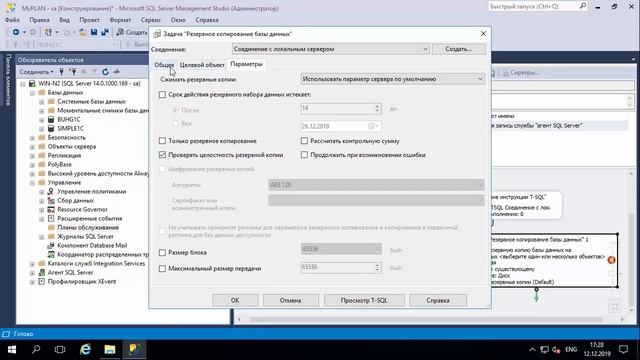Switch to Целевой объект tab
Viewport: 640px width, 360px height.
pyautogui.click(x=202, y=65)
